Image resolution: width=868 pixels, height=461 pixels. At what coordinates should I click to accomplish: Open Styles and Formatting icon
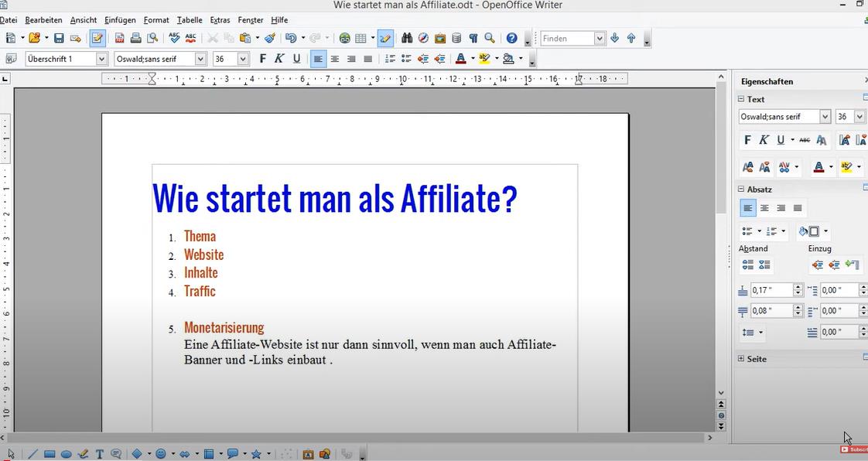coord(11,59)
